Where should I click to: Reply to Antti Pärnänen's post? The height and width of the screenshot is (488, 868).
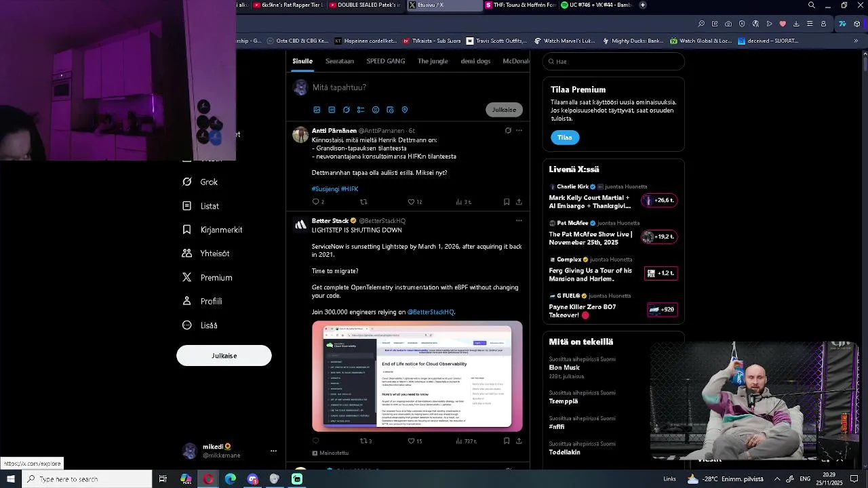click(x=317, y=202)
